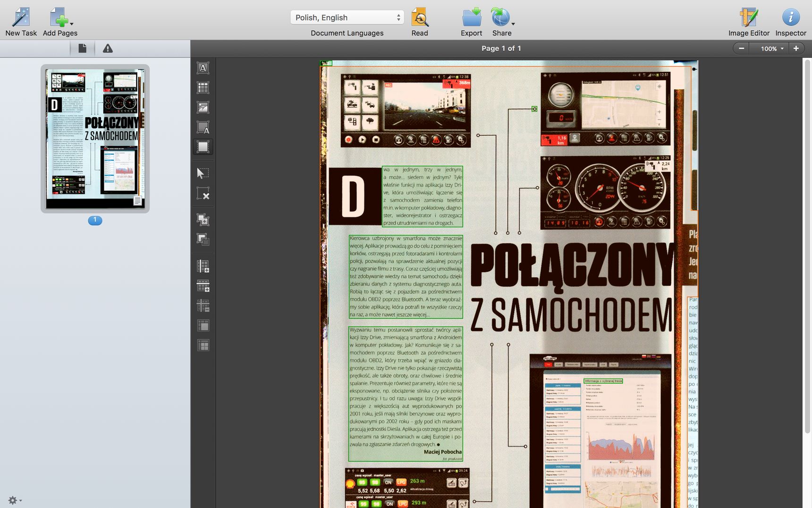This screenshot has height=508, width=812.
Task: Choose the Select Area pointer tool
Action: tap(203, 173)
